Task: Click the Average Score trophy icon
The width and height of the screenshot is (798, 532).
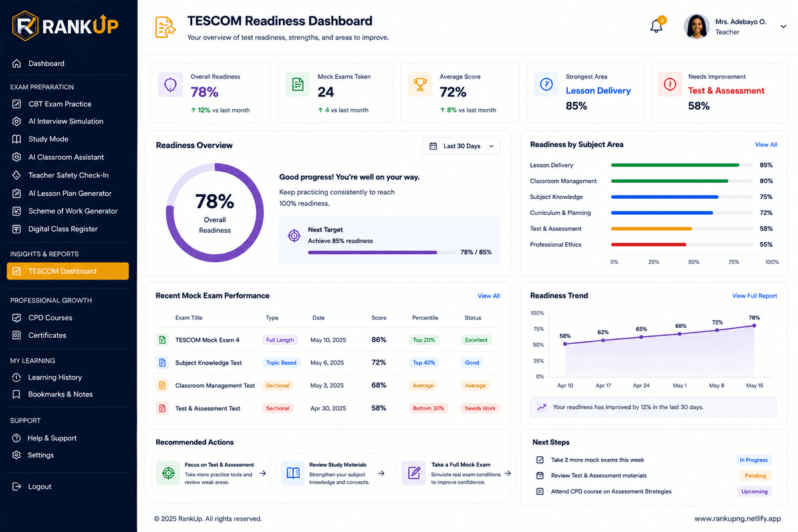Action: [420, 84]
